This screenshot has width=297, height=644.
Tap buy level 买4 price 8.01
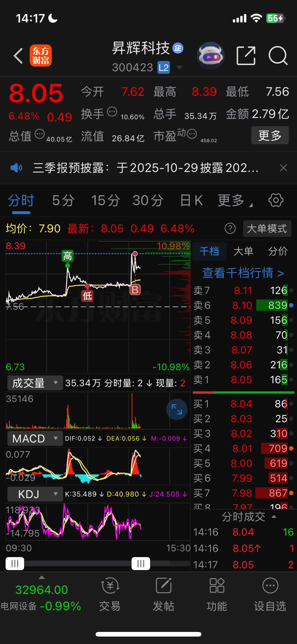tap(242, 449)
